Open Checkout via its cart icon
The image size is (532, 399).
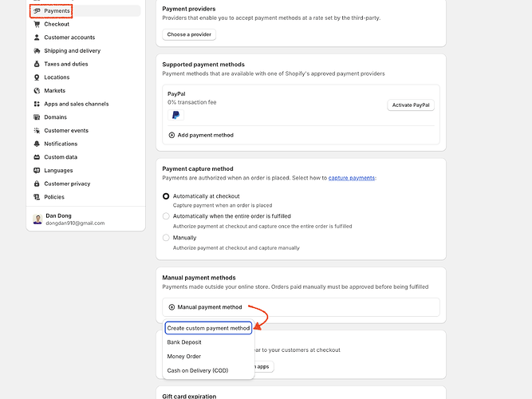click(x=37, y=24)
